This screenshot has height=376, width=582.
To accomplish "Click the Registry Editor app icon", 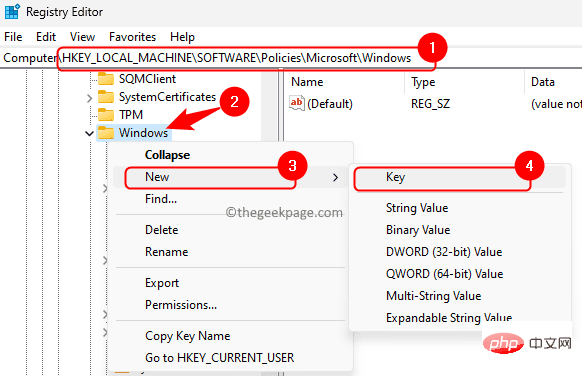I will [x=12, y=11].
